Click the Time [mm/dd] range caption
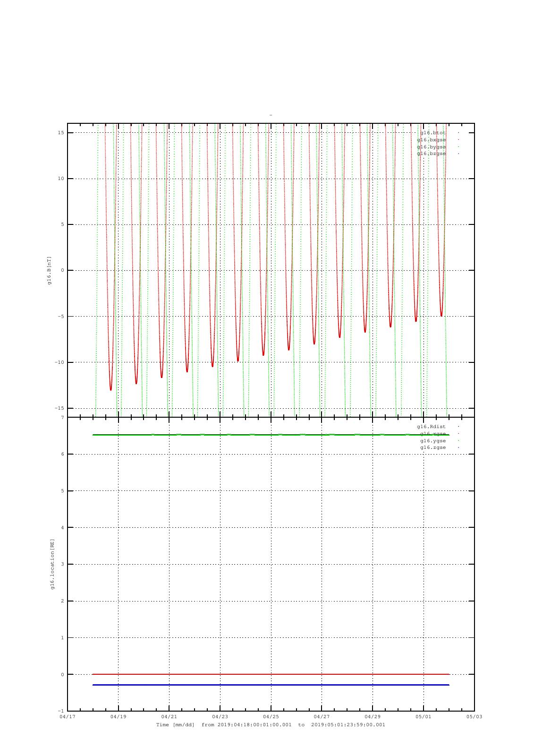Screen dimensions: 534x756 pos(271,724)
